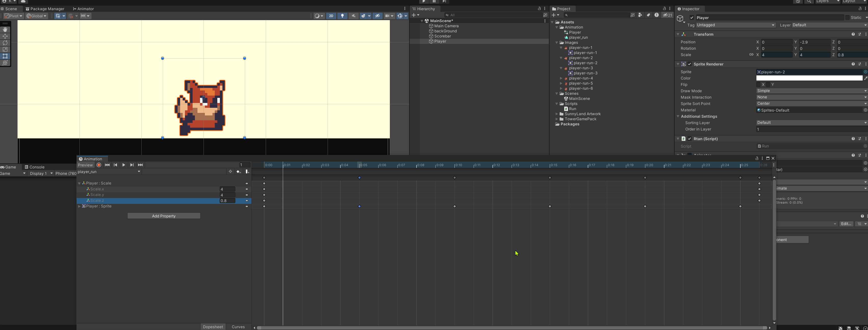
Task: Open the Pivot handle position dropdown
Action: [14, 16]
